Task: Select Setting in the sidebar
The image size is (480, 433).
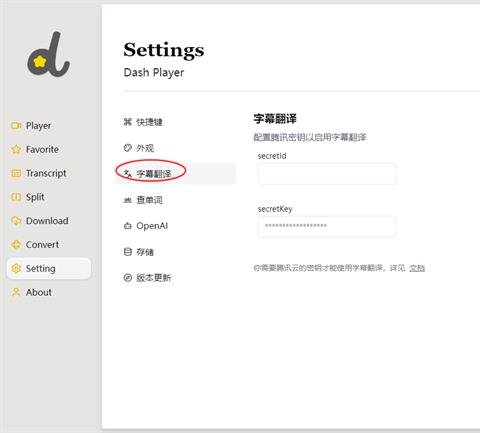Action: coord(49,268)
